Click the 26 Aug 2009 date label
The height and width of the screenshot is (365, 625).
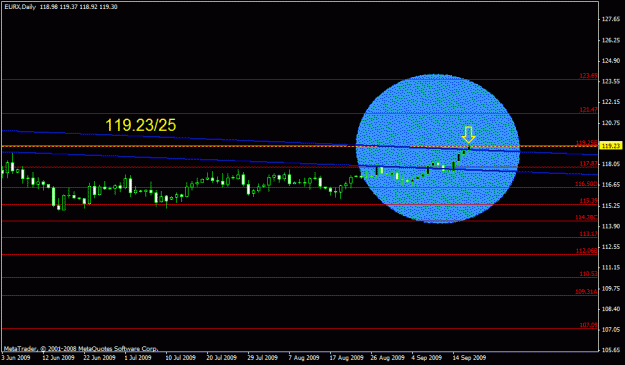[x=387, y=357]
